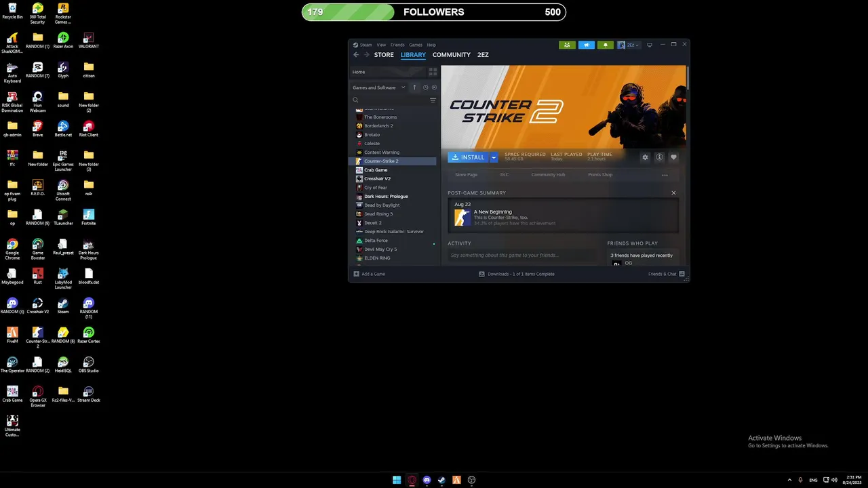Open Counter-Strike 2 manage gear icon
Image resolution: width=868 pixels, height=488 pixels.
pyautogui.click(x=645, y=157)
